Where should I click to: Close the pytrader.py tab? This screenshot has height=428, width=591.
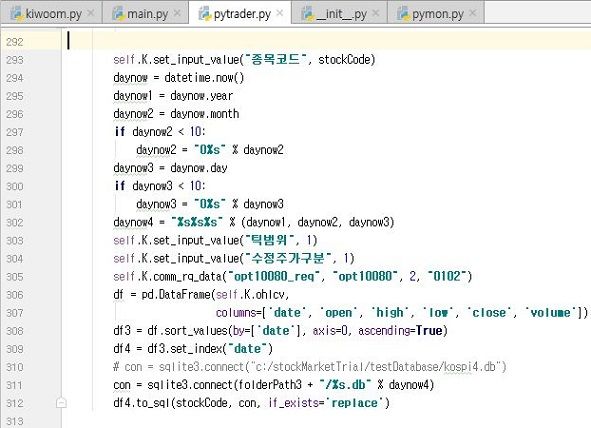coord(280,13)
